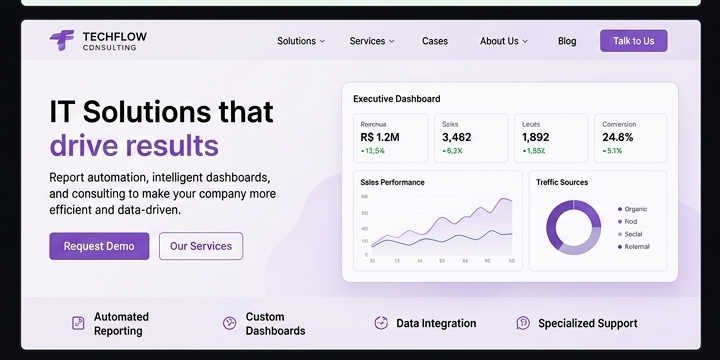Select the Custom Dashboards feature icon
This screenshot has width=720, height=360.
tap(229, 323)
